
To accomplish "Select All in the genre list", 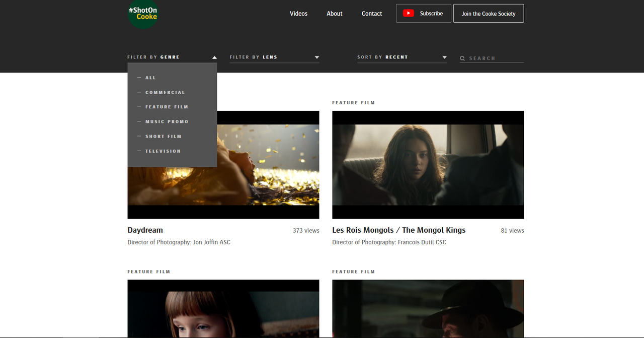I will (150, 78).
